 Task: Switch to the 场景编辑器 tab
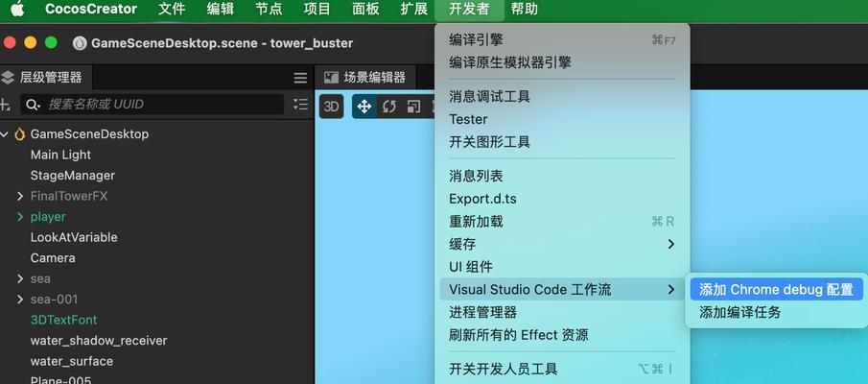(365, 78)
